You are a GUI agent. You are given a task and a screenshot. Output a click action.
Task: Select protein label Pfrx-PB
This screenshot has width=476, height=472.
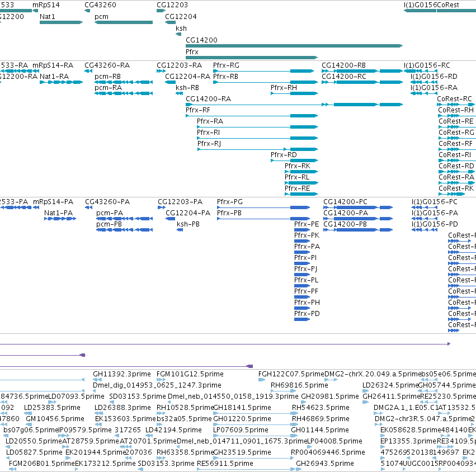pos(229,213)
